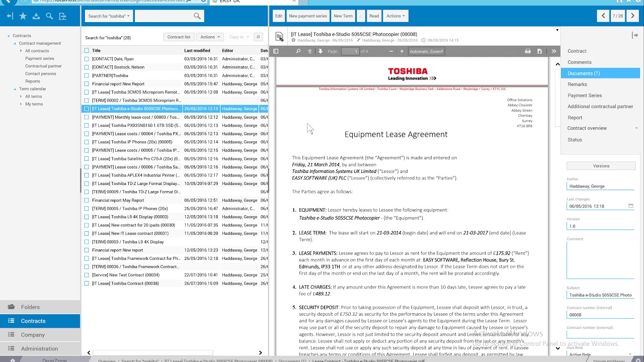Open favorites via the star icon
Screen dimensions: 644x362
pos(23,16)
